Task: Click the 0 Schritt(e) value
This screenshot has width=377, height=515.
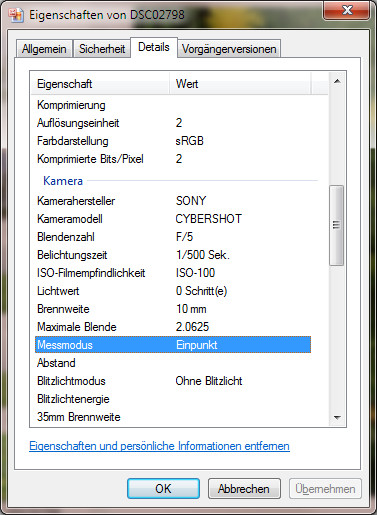Action: pos(201,291)
